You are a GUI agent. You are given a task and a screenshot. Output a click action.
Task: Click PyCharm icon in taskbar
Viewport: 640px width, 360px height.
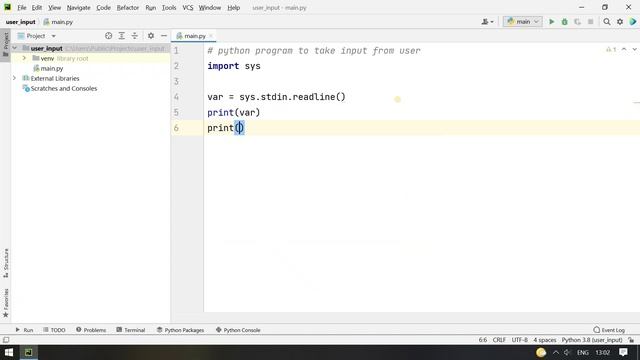[28, 352]
